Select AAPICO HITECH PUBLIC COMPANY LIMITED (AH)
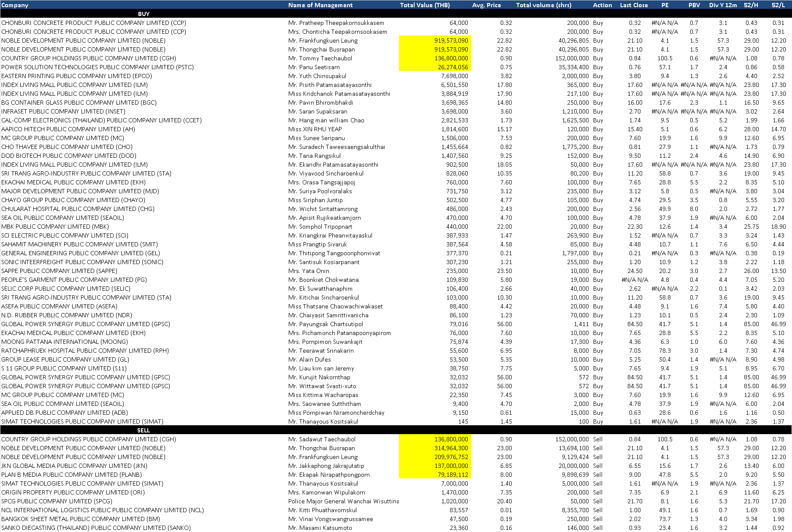Image resolution: width=792 pixels, height=532 pixels. coord(68,129)
